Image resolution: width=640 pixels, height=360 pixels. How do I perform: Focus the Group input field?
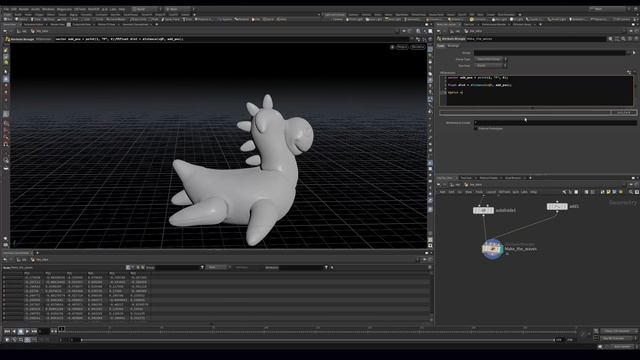pyautogui.click(x=550, y=53)
